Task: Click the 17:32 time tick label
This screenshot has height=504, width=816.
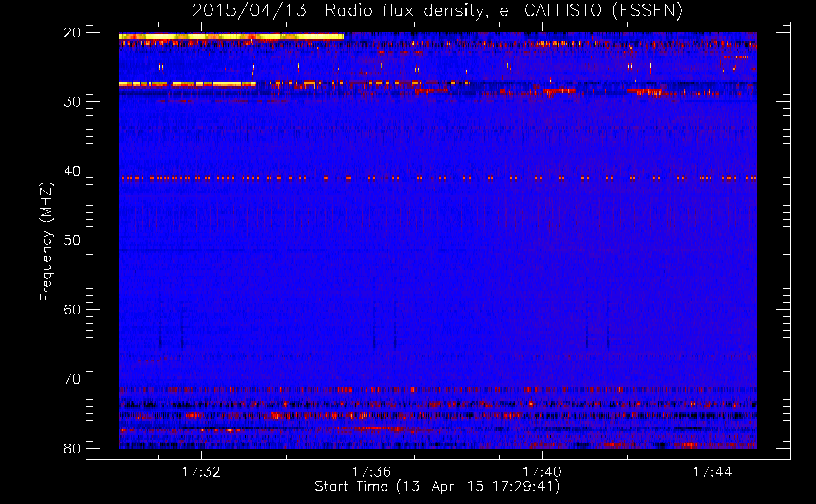Action: (x=201, y=472)
